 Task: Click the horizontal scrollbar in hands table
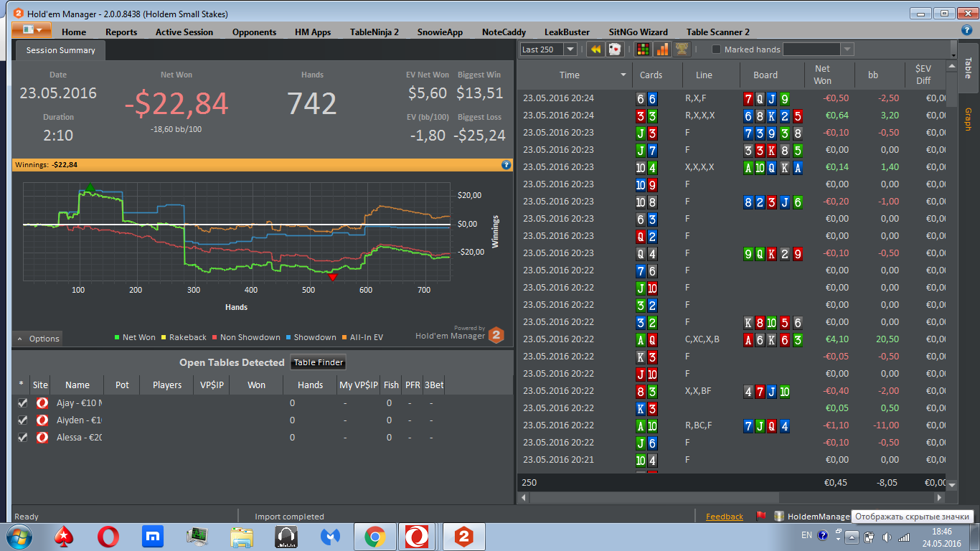point(653,497)
